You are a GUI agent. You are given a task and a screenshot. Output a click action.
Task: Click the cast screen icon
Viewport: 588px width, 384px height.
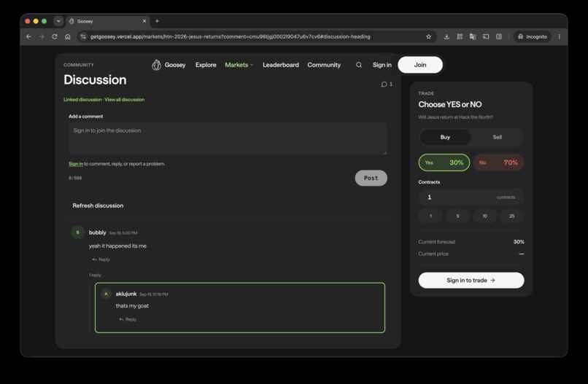pyautogui.click(x=486, y=36)
